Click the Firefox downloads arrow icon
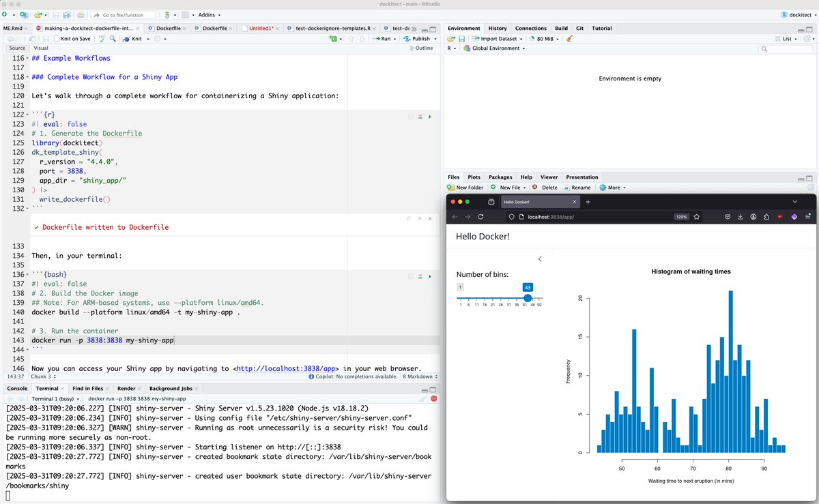The height and width of the screenshot is (504, 819). (x=741, y=216)
